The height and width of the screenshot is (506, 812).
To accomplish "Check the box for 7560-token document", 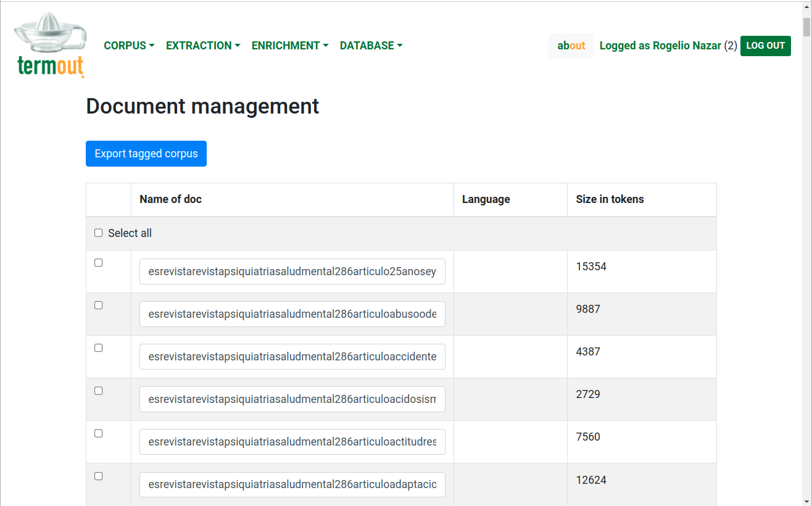I will point(99,433).
